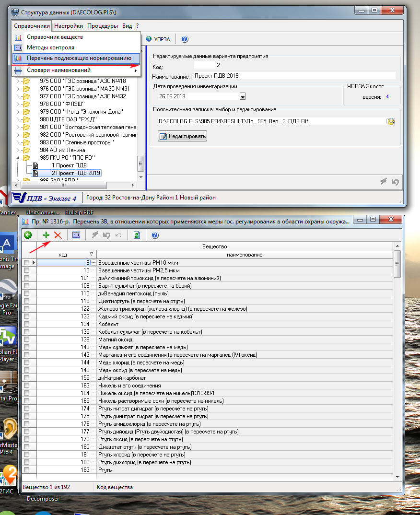Click the browse file icon for explanatory note
Viewport: 420px width, 515px height.
tap(391, 121)
